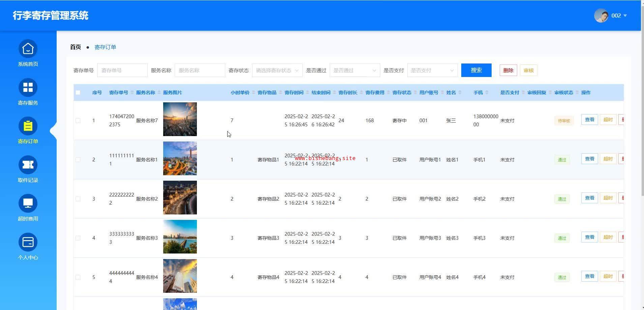644x310 pixels.
Task: Click the blue 搜索 button
Action: point(476,70)
